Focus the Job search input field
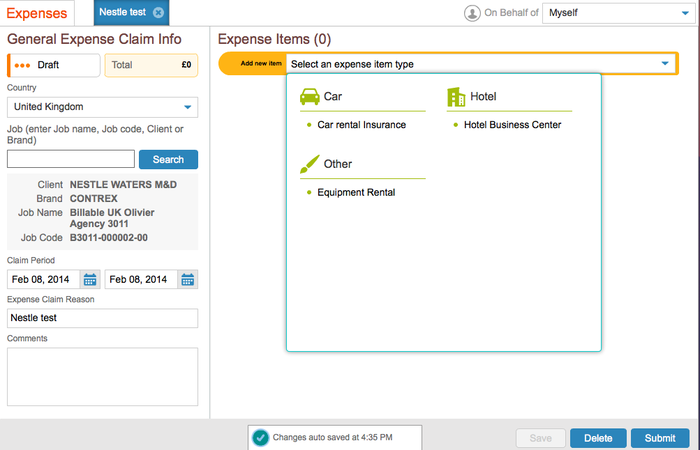This screenshot has height=450, width=700. point(71,159)
